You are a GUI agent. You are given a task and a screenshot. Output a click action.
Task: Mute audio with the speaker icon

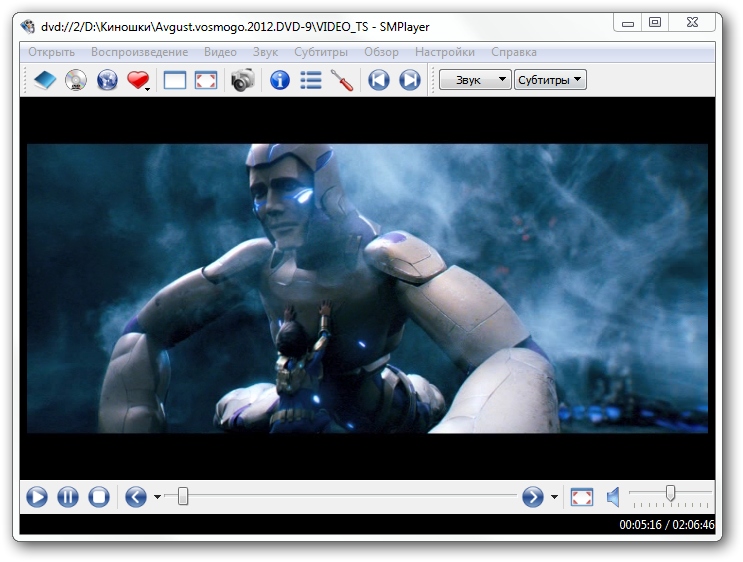pos(614,497)
